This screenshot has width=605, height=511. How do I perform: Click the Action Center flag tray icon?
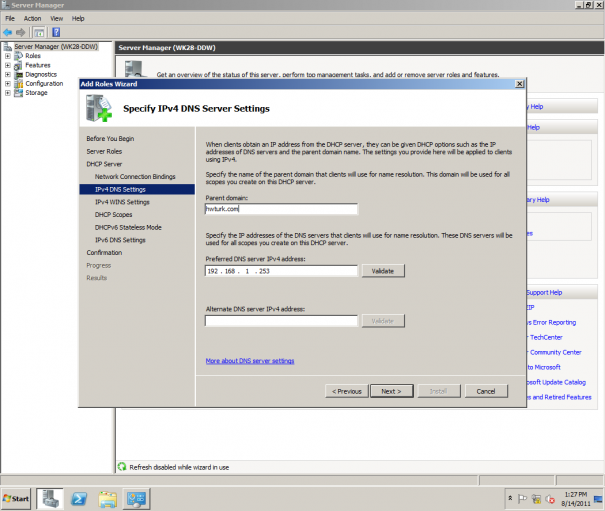click(522, 499)
